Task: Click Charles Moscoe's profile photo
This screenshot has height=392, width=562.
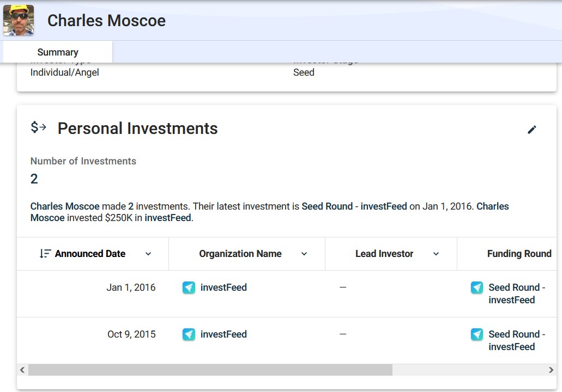Action: click(x=19, y=20)
